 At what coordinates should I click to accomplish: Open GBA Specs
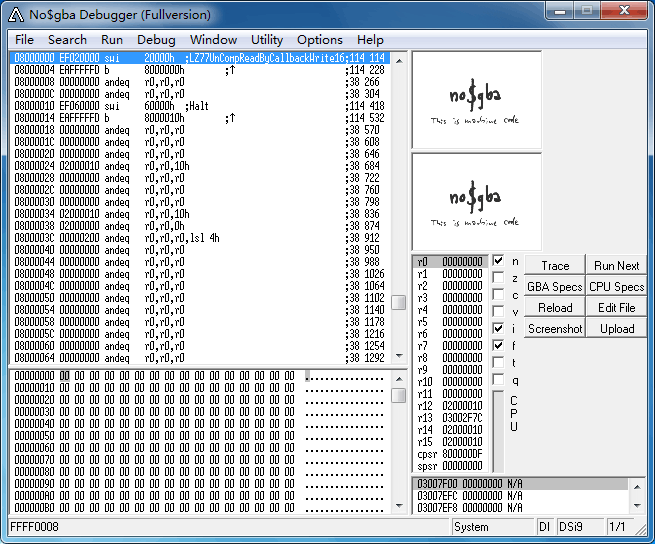[x=555, y=287]
